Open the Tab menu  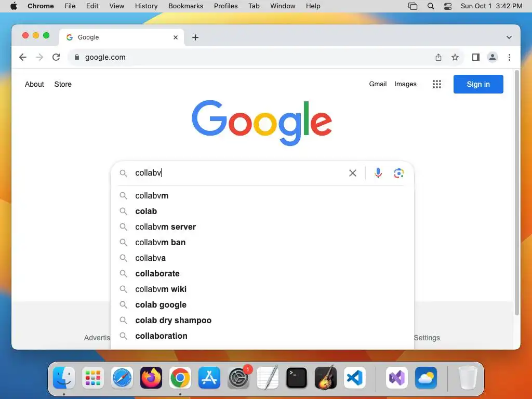(254, 6)
